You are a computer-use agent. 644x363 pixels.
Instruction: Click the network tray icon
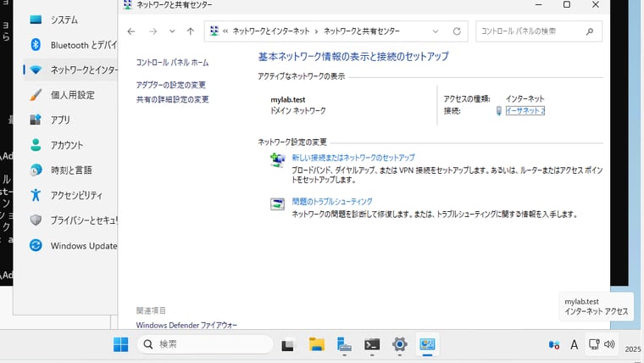(x=594, y=344)
